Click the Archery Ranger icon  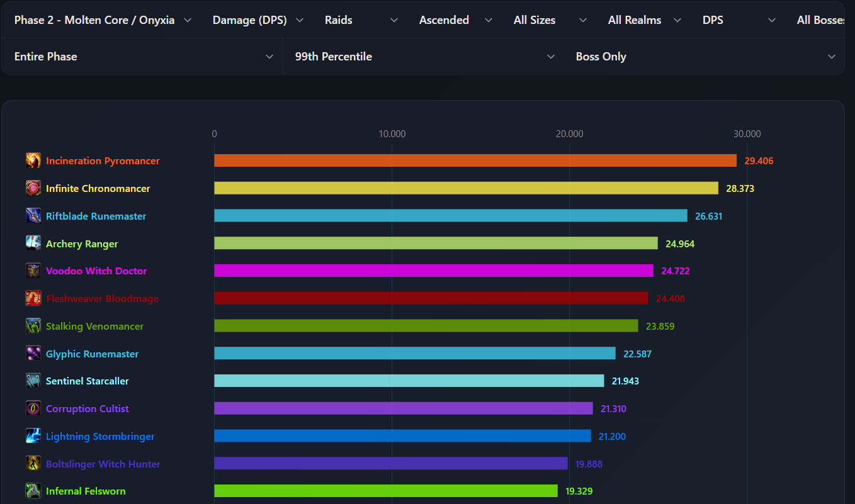(33, 244)
